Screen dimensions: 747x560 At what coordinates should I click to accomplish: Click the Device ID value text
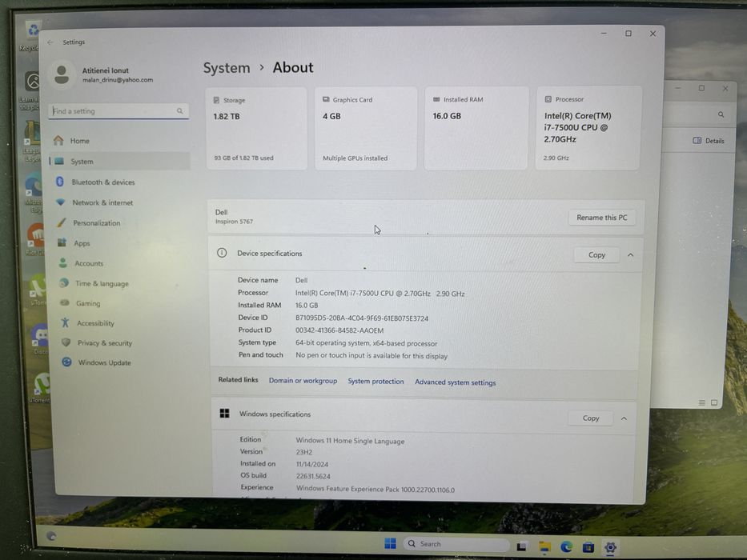(x=362, y=318)
